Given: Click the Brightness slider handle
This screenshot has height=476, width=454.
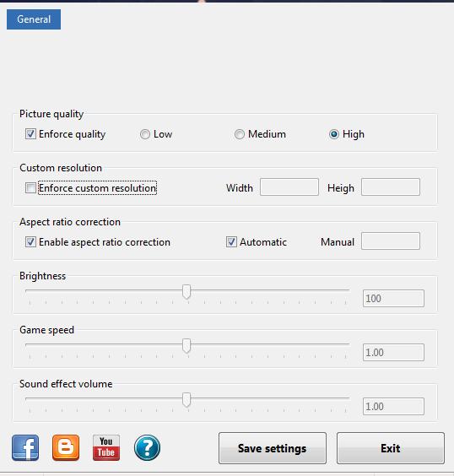Looking at the screenshot, I should pyautogui.click(x=186, y=292).
